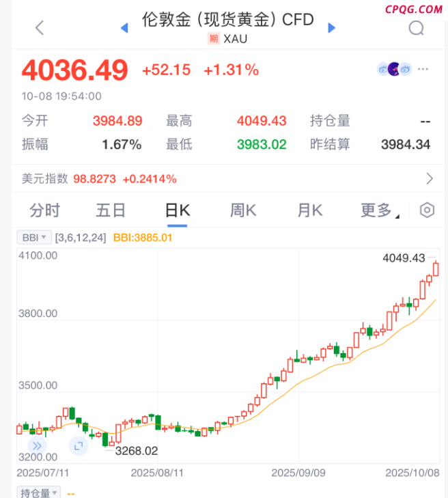
Task: Open chart settings hexagon icon
Action: [427, 210]
